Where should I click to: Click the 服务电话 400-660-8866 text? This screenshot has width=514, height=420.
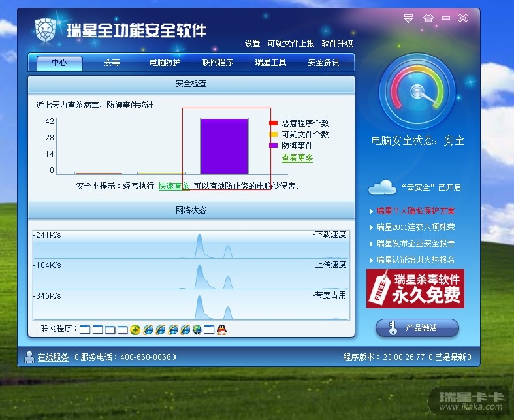[125, 357]
